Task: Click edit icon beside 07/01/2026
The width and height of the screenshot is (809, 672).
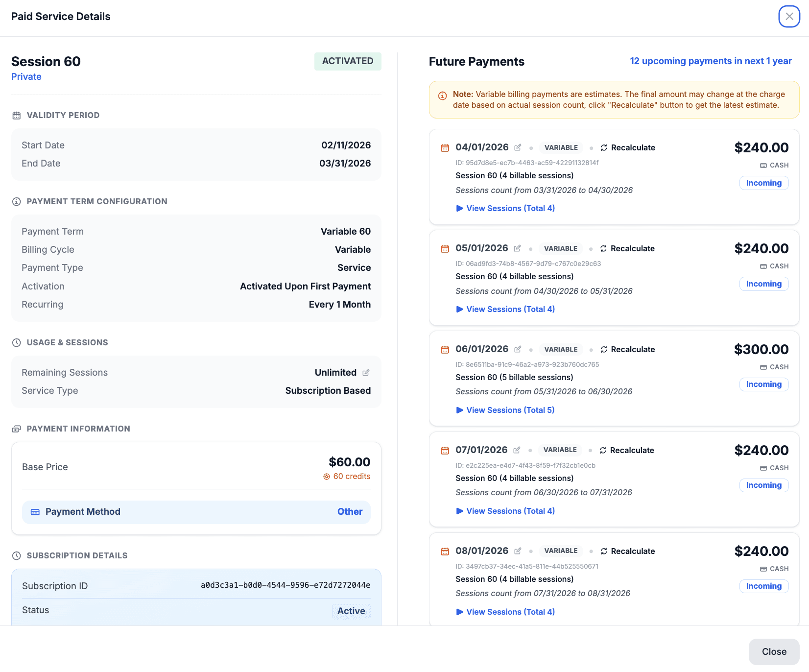Action: pyautogui.click(x=517, y=450)
